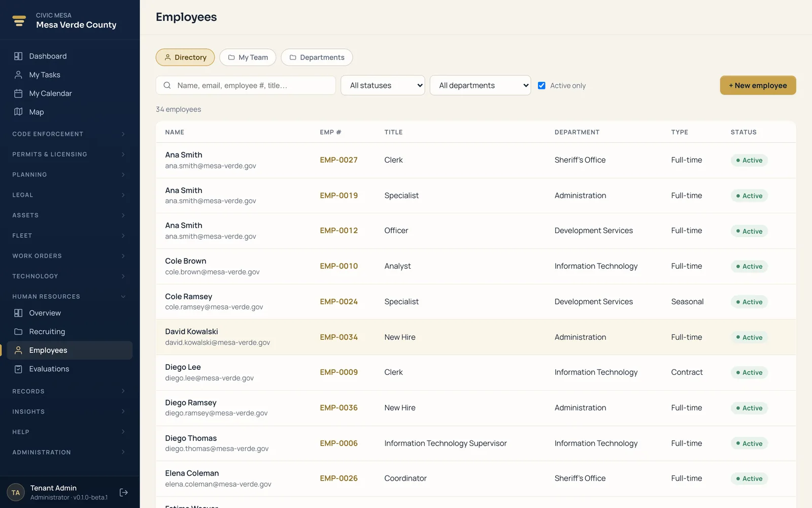812x508 pixels.
Task: Open employee EMP-0006 link
Action: pyautogui.click(x=339, y=443)
